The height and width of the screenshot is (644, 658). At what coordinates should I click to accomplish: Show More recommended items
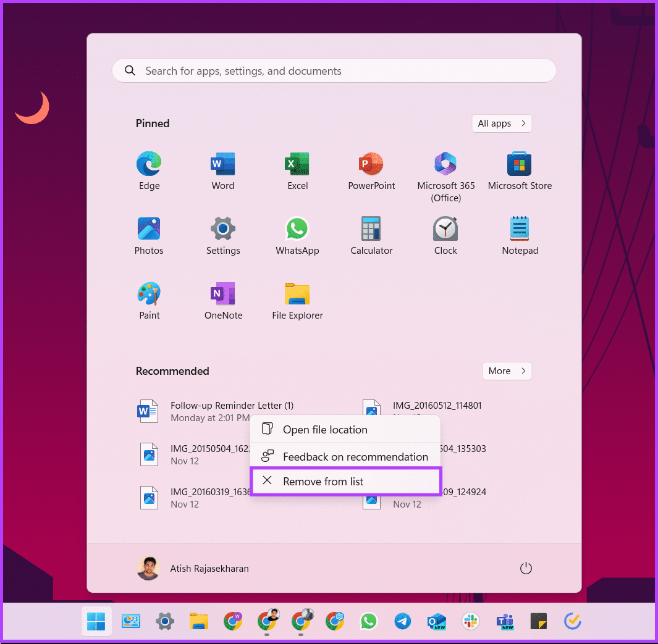(507, 371)
